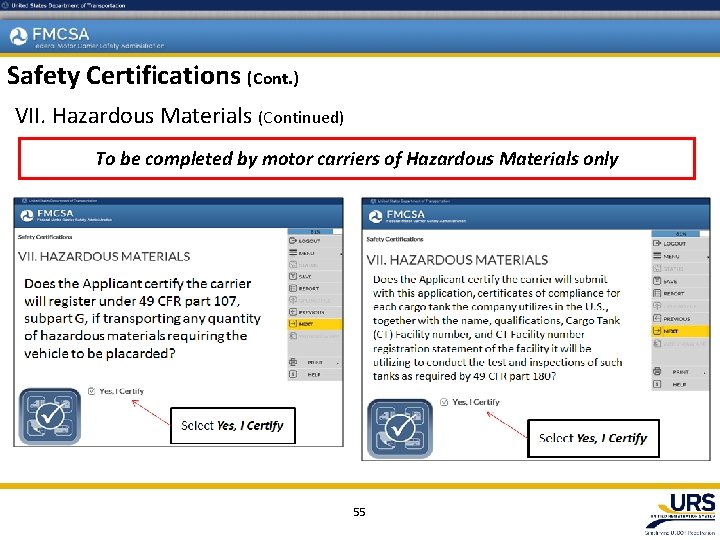The width and height of the screenshot is (720, 540).
Task: Select the Safety Certifications label in right screenshot
Action: (x=394, y=239)
